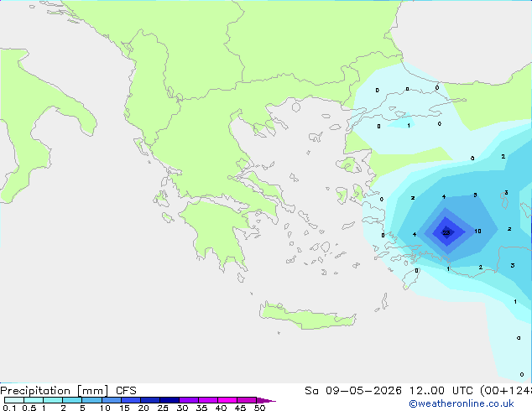
Task: Click the island of Crete on the map
Action: tap(307, 317)
